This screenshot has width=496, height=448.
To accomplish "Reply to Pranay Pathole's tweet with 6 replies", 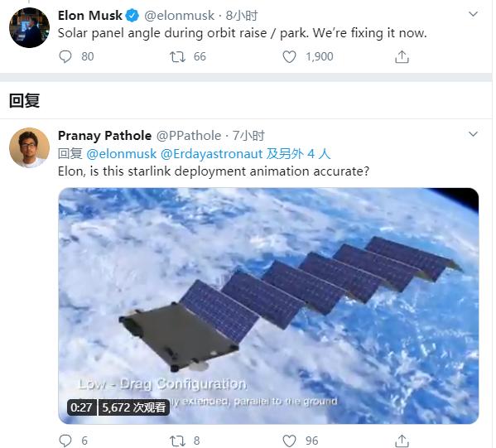I will click(x=65, y=441).
